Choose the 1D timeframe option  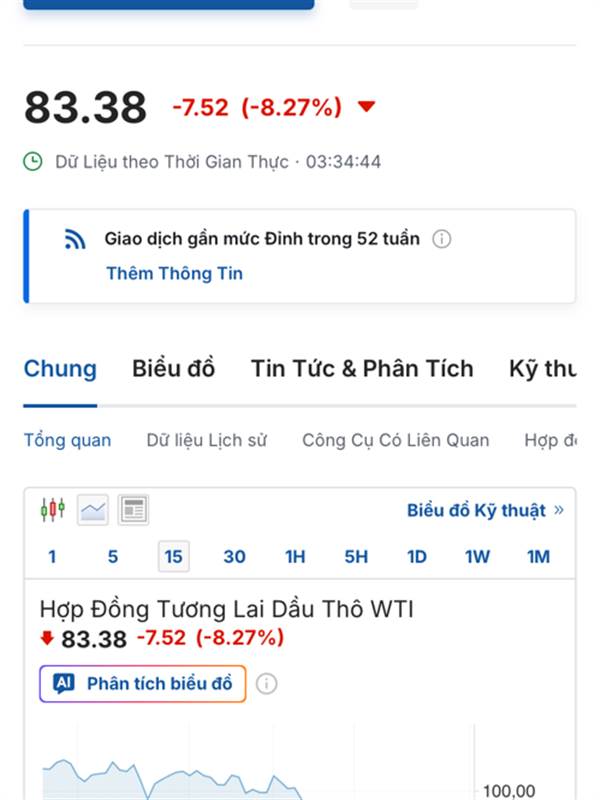pos(416,557)
